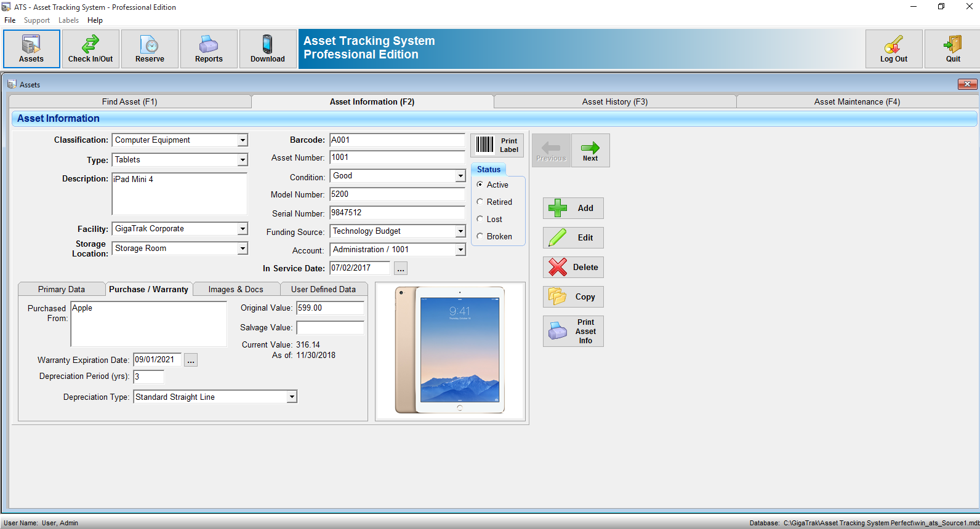The height and width of the screenshot is (529, 980).
Task: Select the Broken status
Action: coord(480,236)
